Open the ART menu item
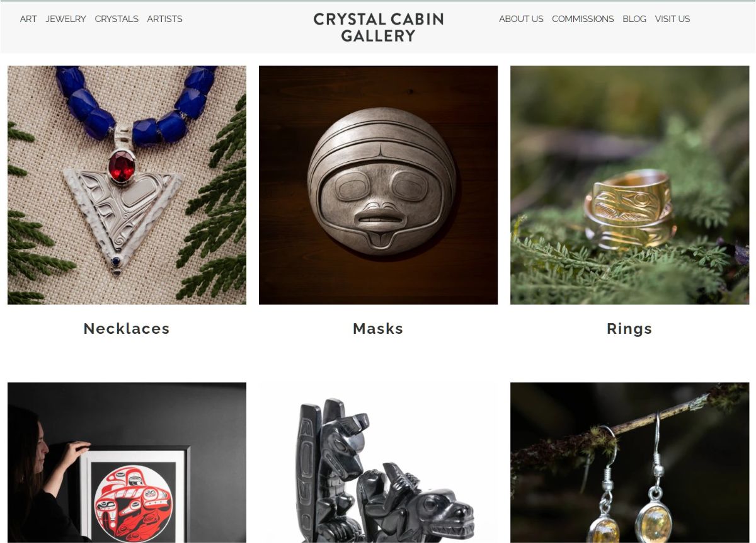The width and height of the screenshot is (756, 543). point(28,19)
